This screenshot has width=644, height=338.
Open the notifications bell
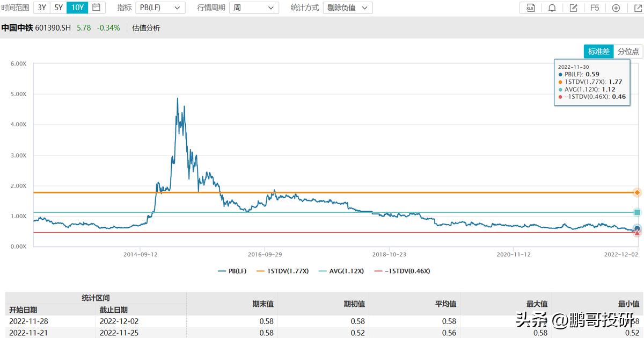pos(551,8)
